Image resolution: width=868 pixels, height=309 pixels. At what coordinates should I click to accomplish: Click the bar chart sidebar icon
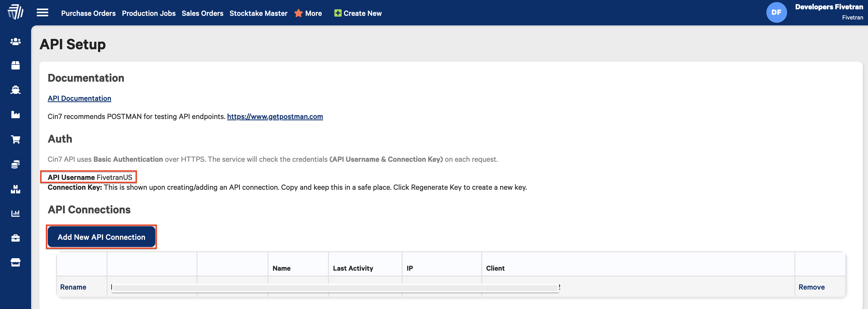click(15, 213)
